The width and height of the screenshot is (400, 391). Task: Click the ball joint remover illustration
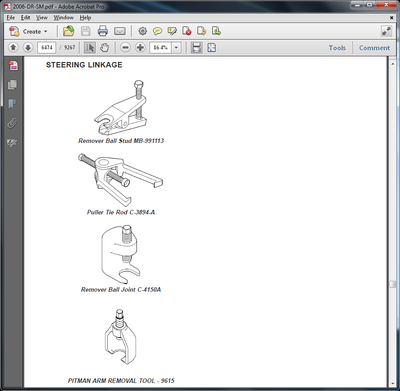(x=121, y=255)
